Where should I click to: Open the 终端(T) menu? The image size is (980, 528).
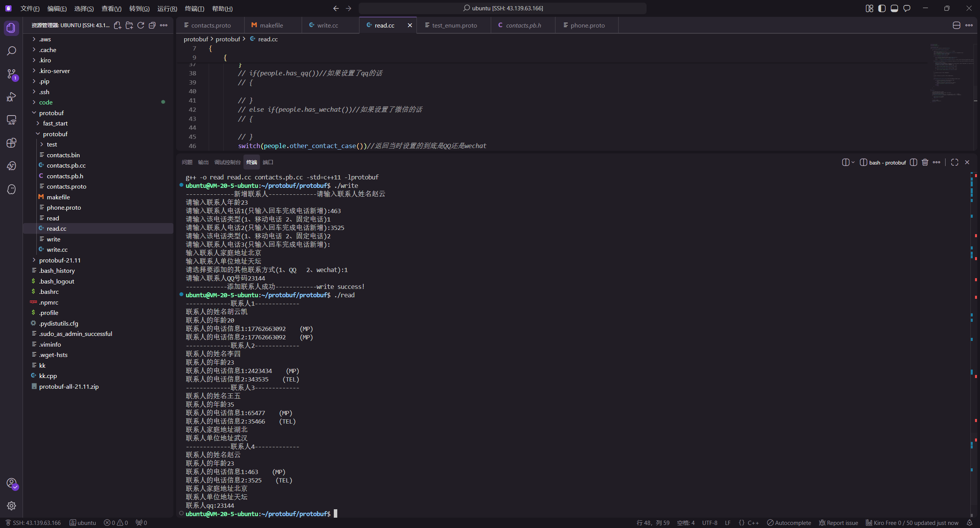pos(194,8)
